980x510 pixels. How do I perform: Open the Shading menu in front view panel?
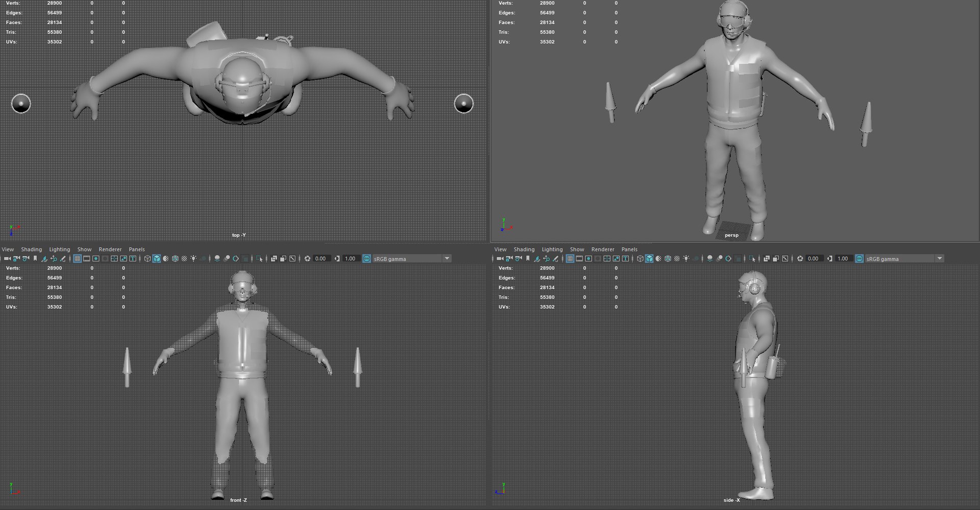coord(32,250)
